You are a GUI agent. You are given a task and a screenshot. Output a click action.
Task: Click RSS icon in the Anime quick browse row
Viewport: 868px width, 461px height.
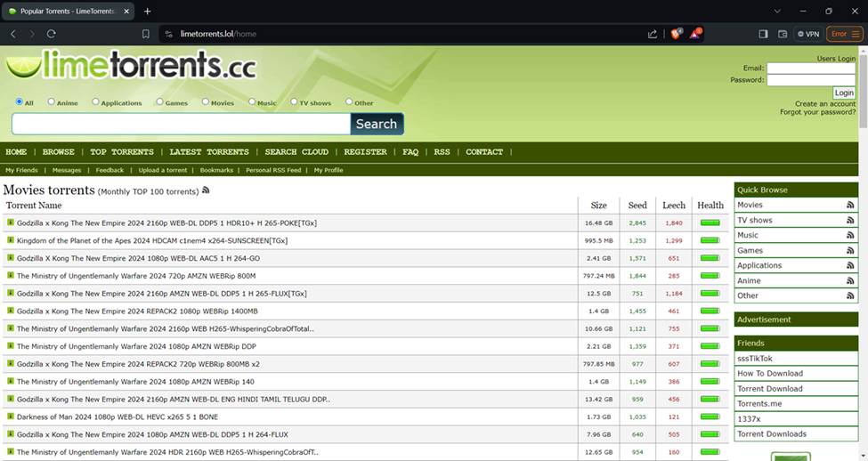coord(850,281)
